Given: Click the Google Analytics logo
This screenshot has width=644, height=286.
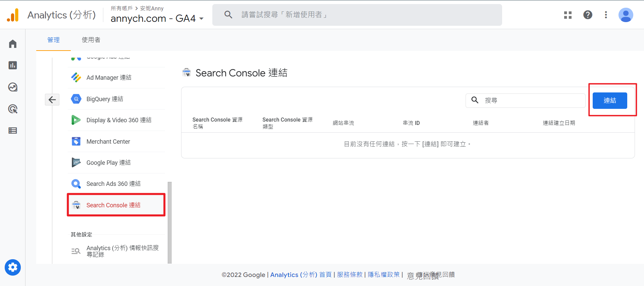Looking at the screenshot, I should tap(13, 15).
